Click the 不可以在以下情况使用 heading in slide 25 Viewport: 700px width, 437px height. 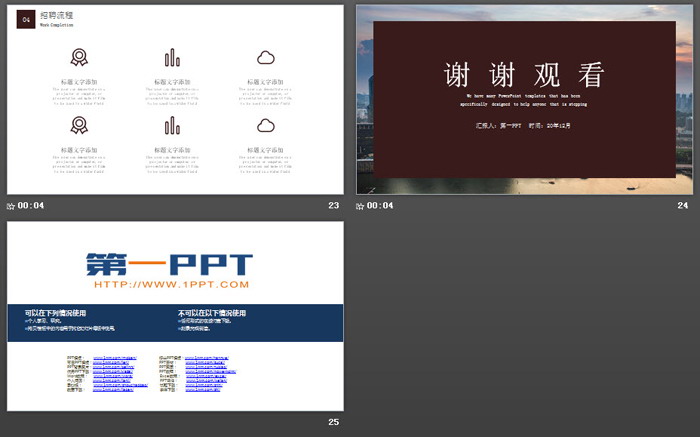pyautogui.click(x=212, y=313)
